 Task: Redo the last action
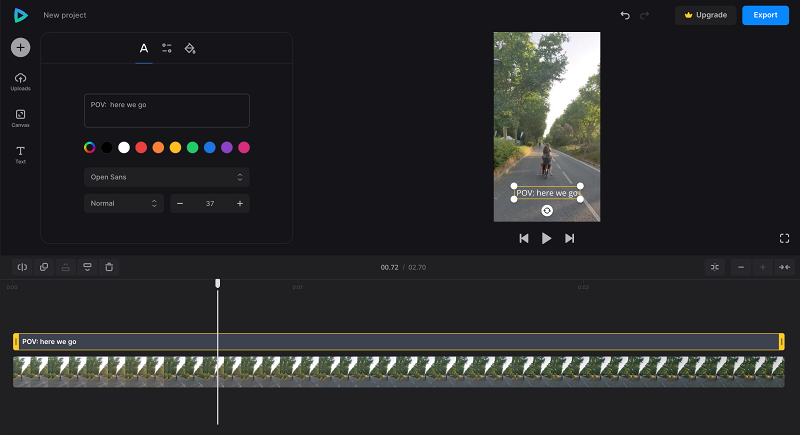pos(644,15)
